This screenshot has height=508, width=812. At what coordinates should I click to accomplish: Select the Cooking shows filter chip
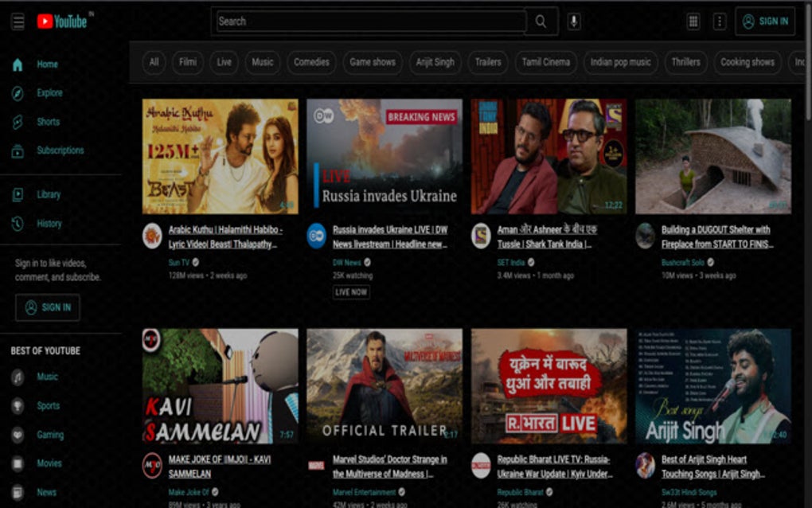[x=748, y=62]
